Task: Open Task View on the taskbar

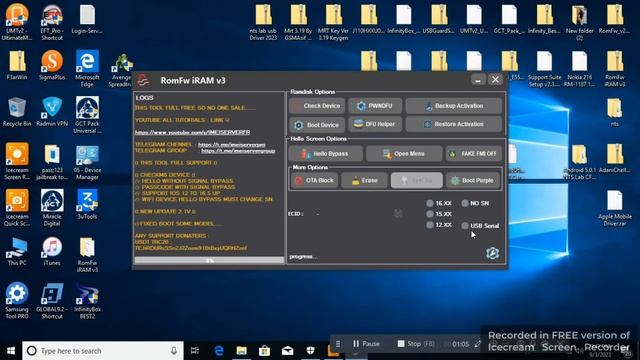Action: (195, 351)
